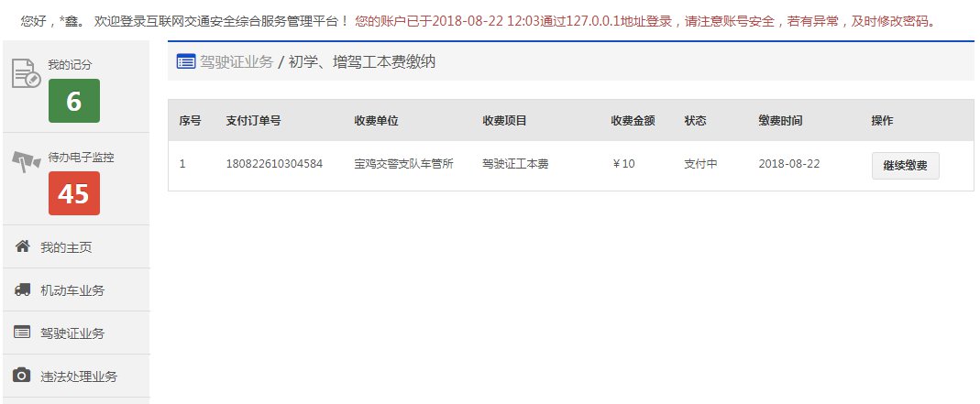Click payment order number 180822610304584
The width and height of the screenshot is (980, 404).
pyautogui.click(x=274, y=164)
